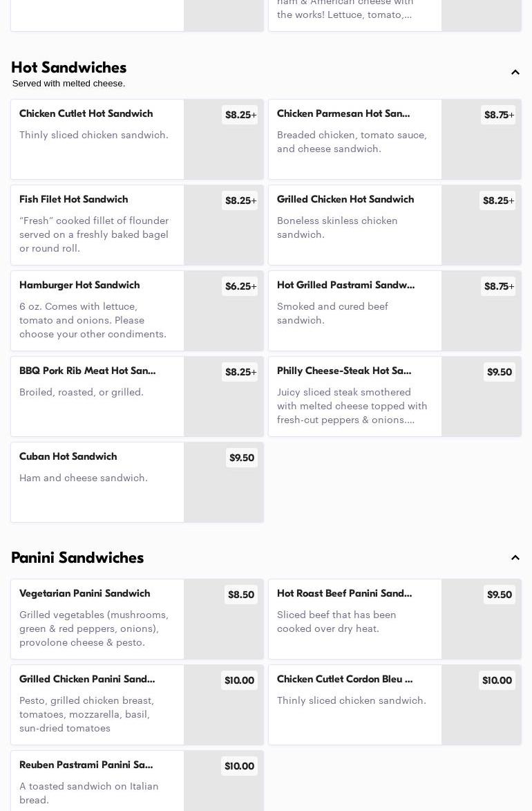Click the Cuban Hot Sandwich description text
532x811 pixels.
click(x=84, y=478)
